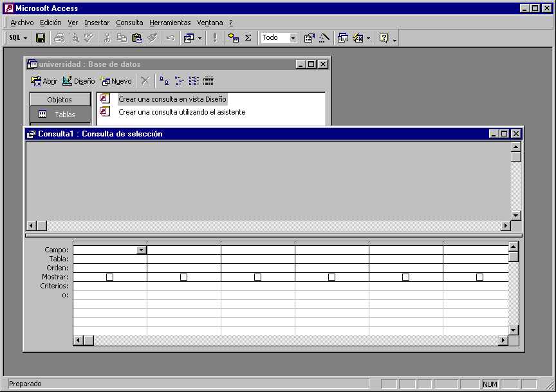
Task: Click the Build expression wand icon
Action: pos(324,37)
